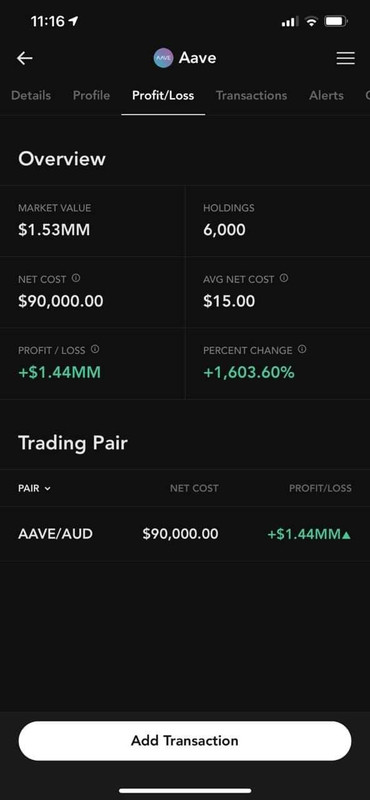Switch to the Details tab

pyautogui.click(x=31, y=95)
